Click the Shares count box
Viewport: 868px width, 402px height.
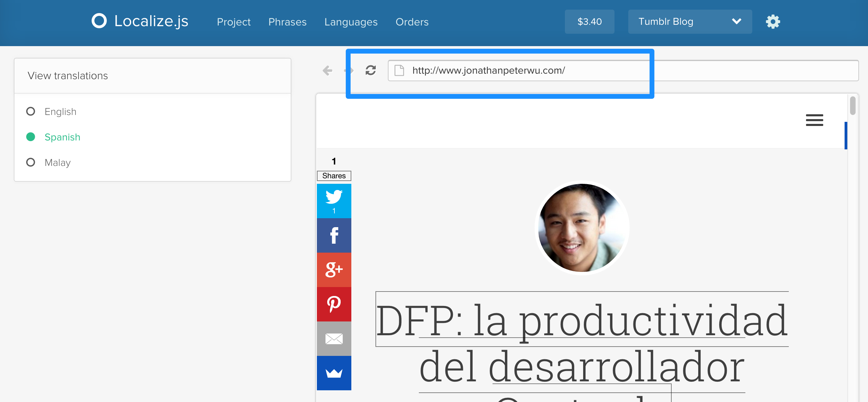pyautogui.click(x=334, y=176)
